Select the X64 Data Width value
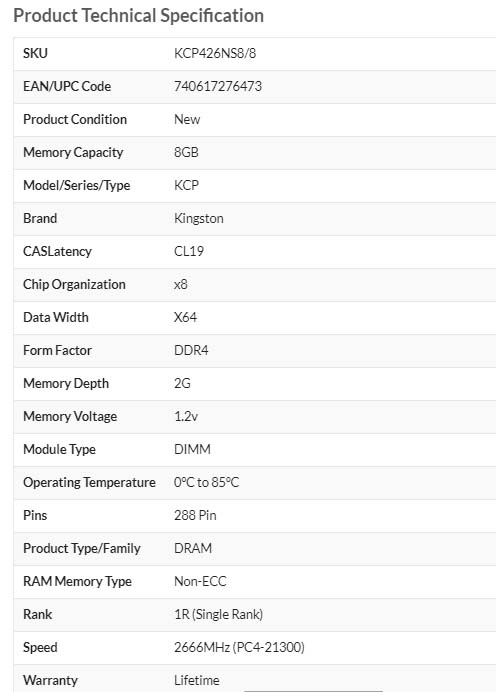The height and width of the screenshot is (692, 496). (185, 317)
